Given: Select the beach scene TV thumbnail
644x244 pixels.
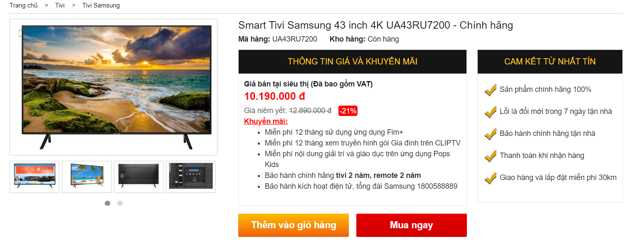Looking at the screenshot, I should pos(87,177).
